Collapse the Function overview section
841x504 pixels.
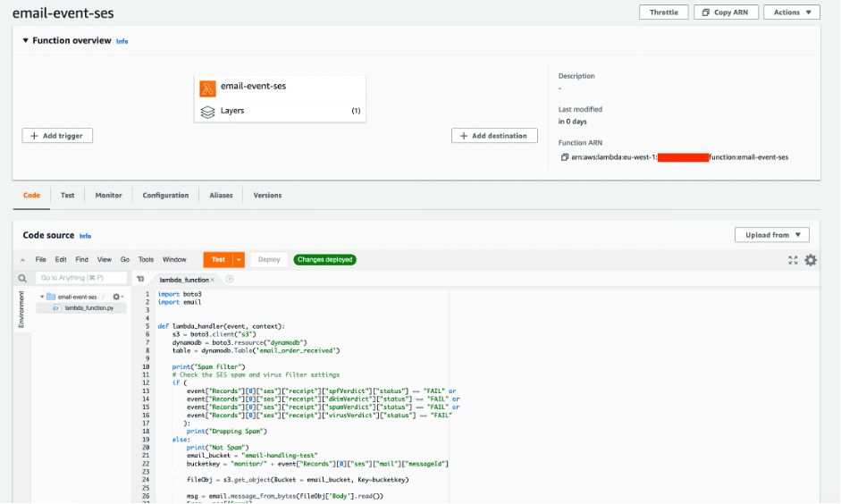(x=25, y=41)
